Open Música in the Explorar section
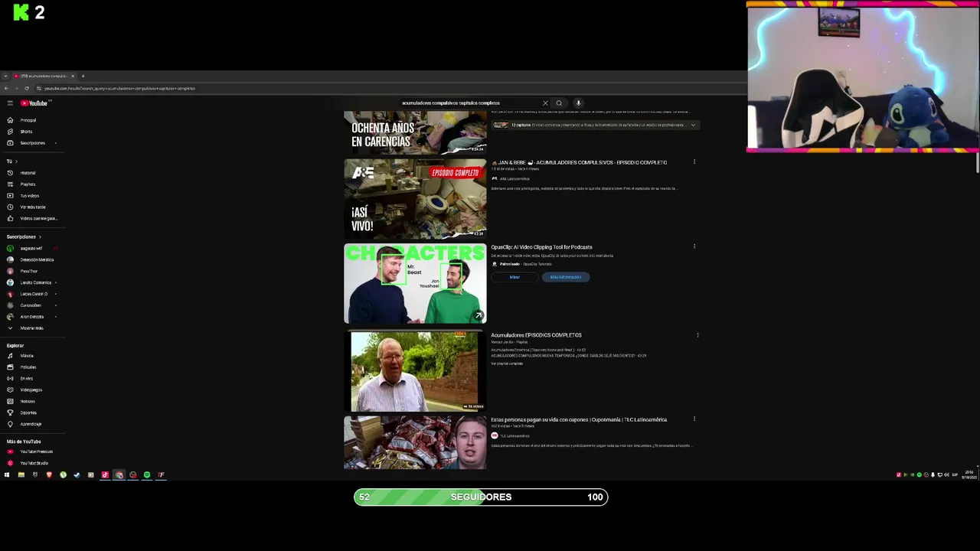Screen dimensions: 980x551 coord(27,356)
